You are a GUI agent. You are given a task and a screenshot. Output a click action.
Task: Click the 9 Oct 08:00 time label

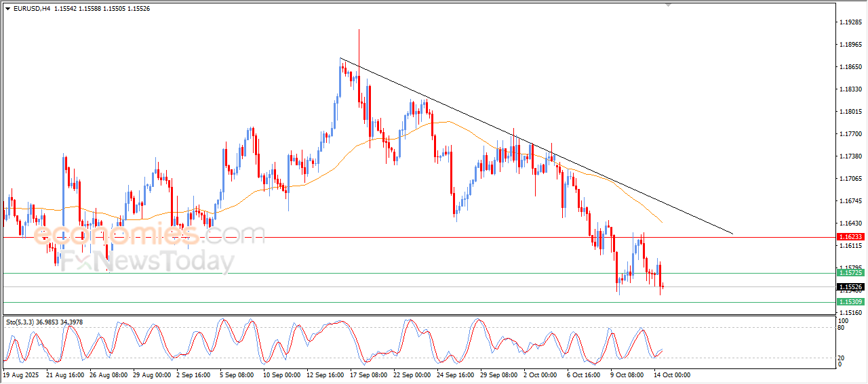tap(628, 375)
